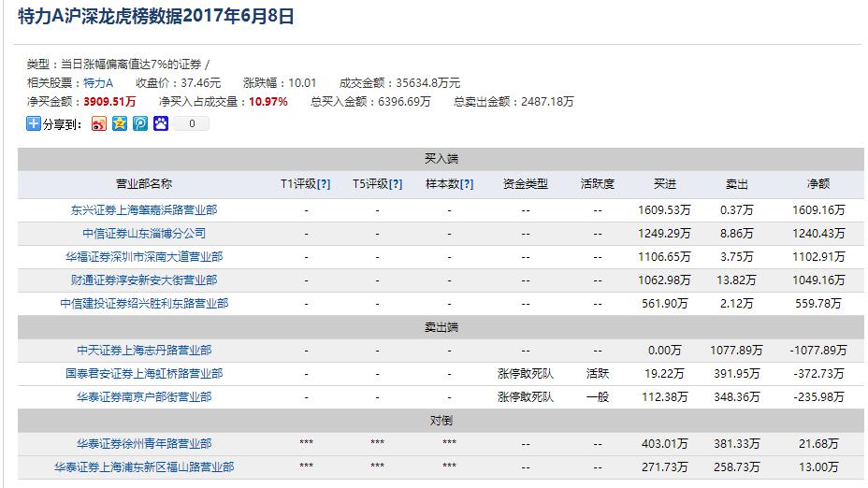Viewport: 868px width, 488px height.
Task: Share to Baidu paw icon
Action: point(161,123)
